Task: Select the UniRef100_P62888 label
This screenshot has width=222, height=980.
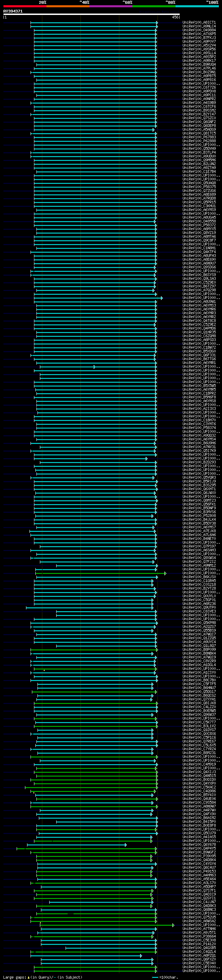Action: click(199, 141)
